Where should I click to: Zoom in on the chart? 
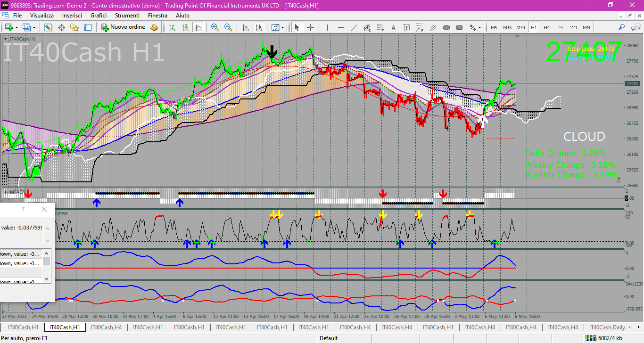215,27
